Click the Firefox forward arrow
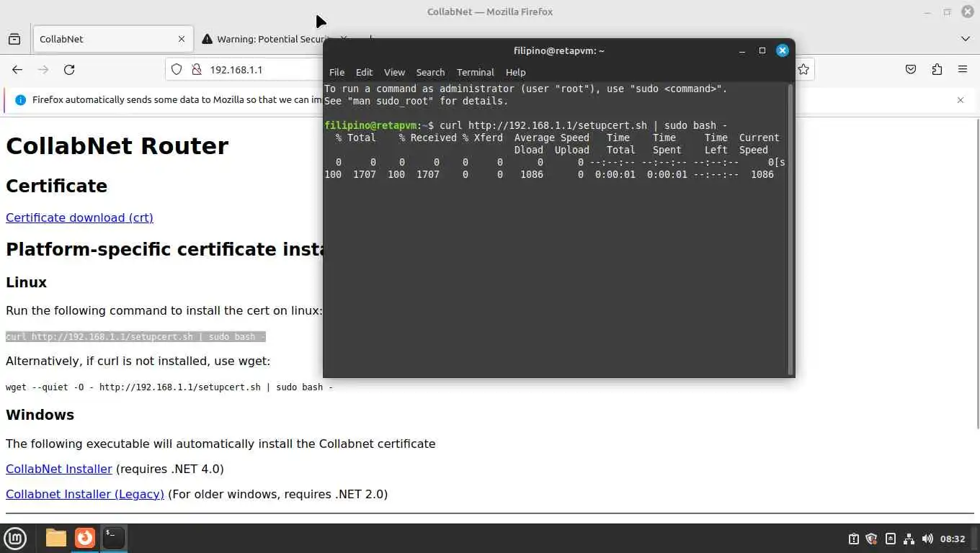 43,70
